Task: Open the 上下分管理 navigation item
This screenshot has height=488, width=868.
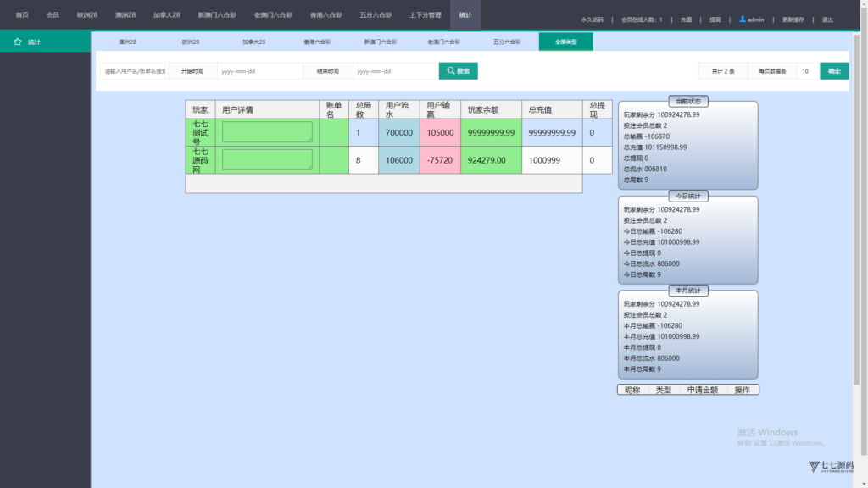Action: pos(425,15)
